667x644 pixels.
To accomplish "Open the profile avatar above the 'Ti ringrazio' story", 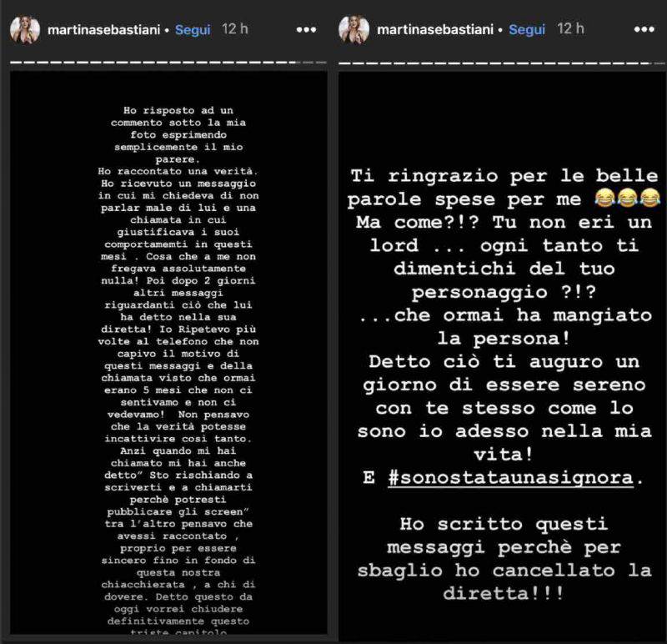I will pos(354,30).
